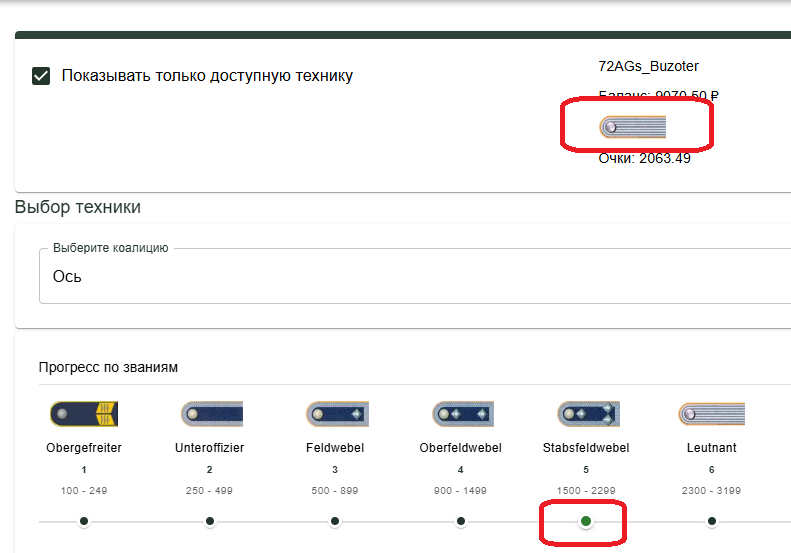This screenshot has width=791, height=553.
Task: Click the balance text 'Баланс' above rank insignia
Action: click(x=658, y=95)
